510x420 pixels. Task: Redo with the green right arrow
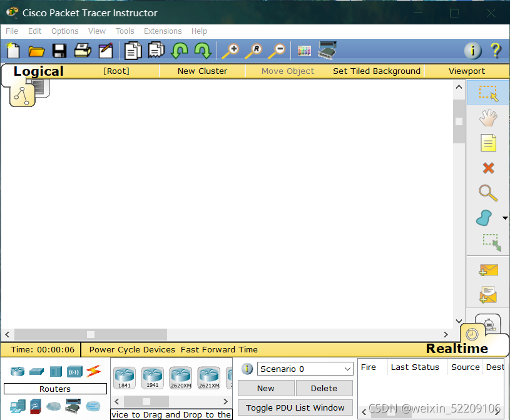(x=203, y=51)
